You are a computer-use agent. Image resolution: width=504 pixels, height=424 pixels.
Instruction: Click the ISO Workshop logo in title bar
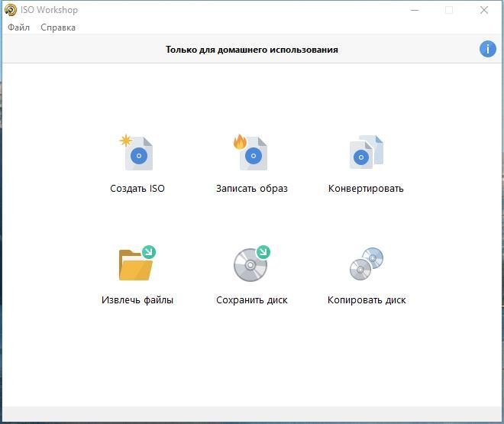point(10,10)
